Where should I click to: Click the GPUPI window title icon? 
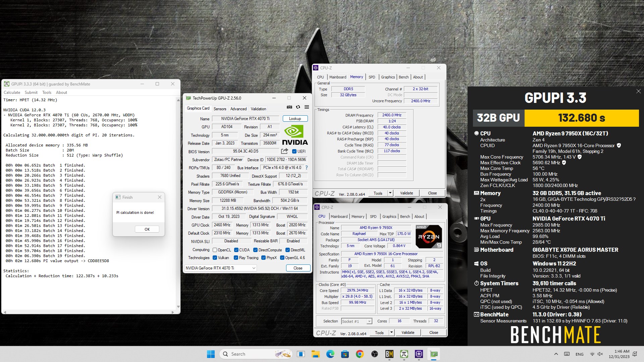pyautogui.click(x=6, y=84)
